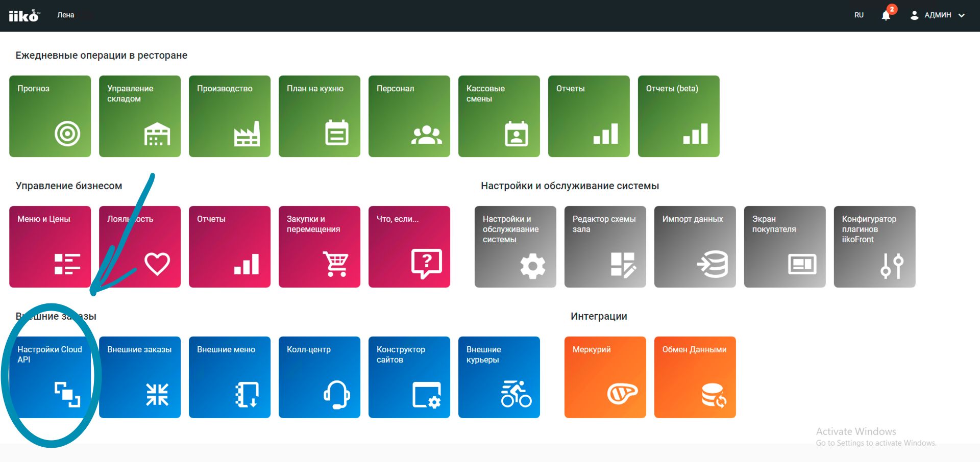Expand the АДМИН user dropdown

(x=938, y=15)
